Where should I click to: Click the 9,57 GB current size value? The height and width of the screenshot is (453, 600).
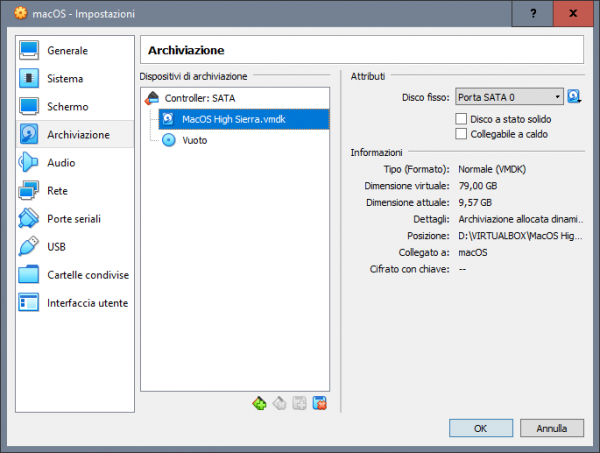click(x=475, y=202)
